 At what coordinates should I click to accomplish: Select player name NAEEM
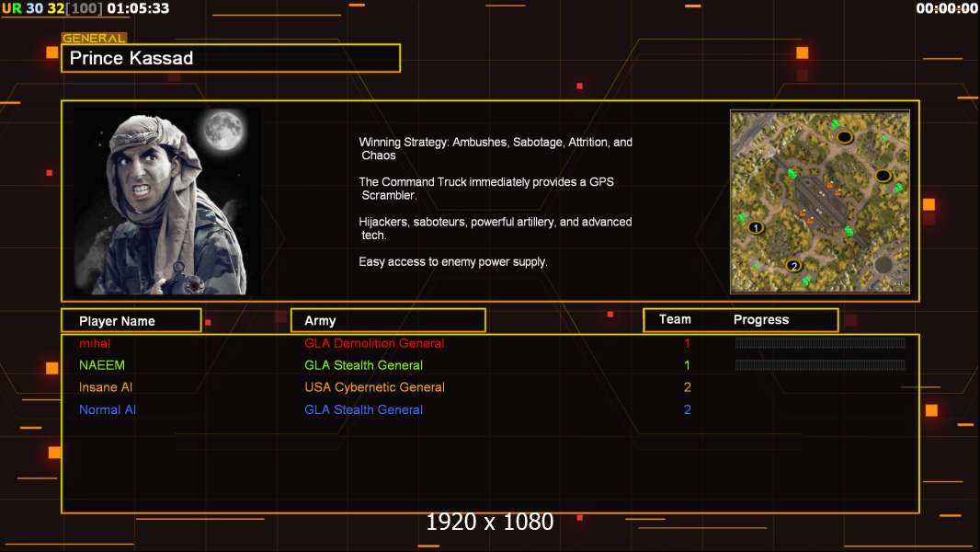(102, 365)
